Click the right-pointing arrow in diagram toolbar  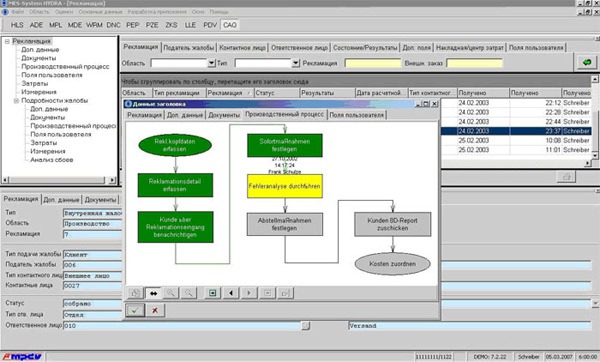pos(249,293)
